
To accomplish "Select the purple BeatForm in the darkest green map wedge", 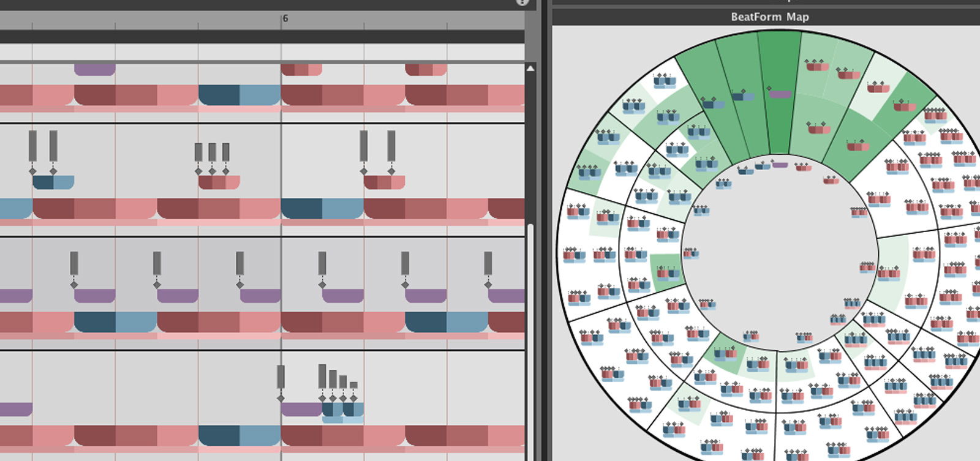I will click(779, 94).
